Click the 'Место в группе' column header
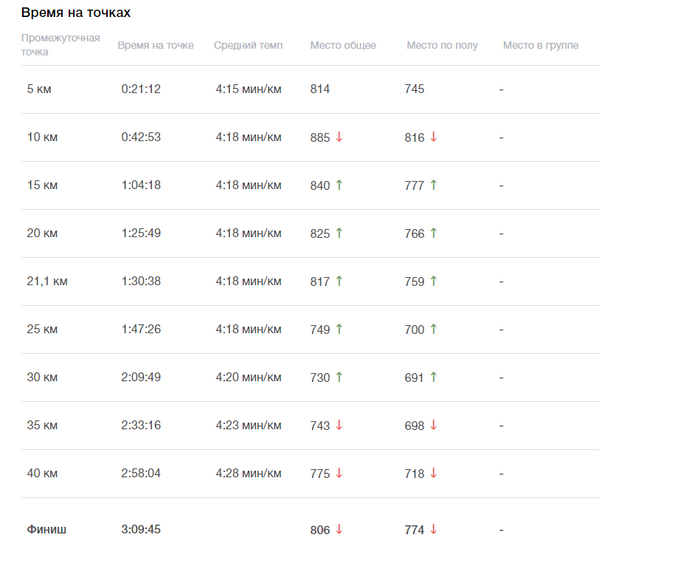 coord(541,45)
